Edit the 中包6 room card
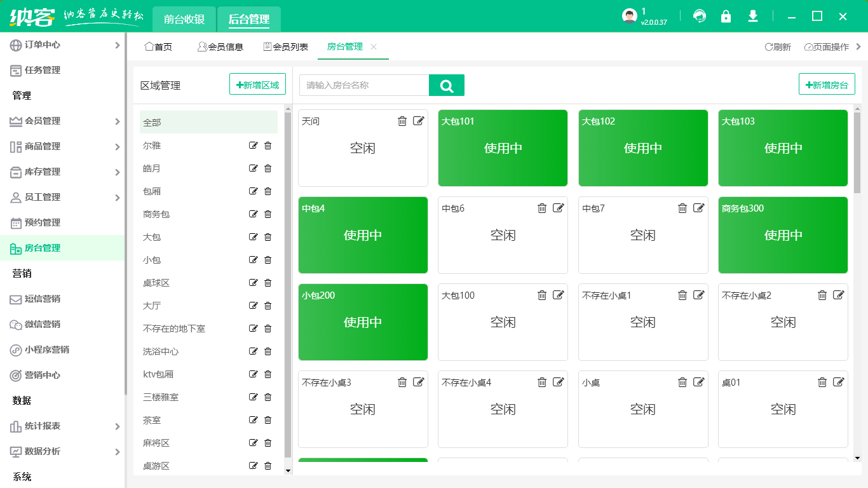Viewport: 868px width, 488px height. click(x=559, y=207)
